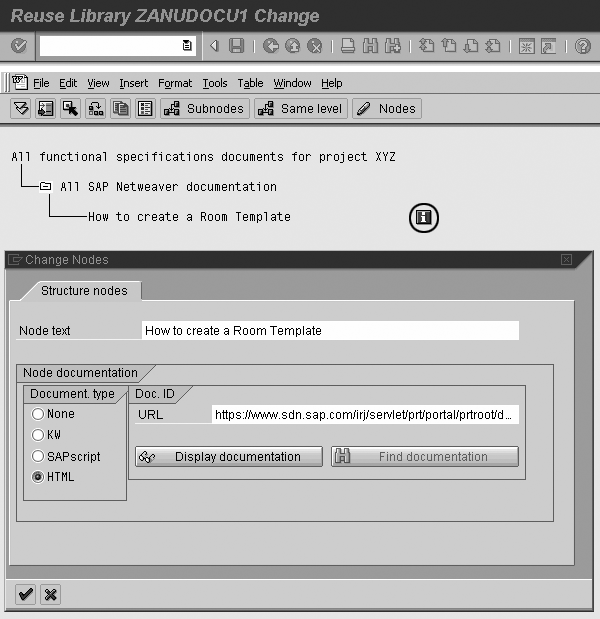
Task: Click the Display documentation button
Action: click(228, 457)
